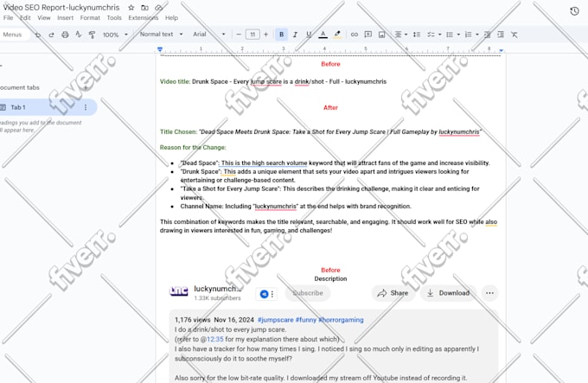Viewport: 588px width, 383px height.
Task: Click the 12:35 timestamp link
Action: coord(214,339)
